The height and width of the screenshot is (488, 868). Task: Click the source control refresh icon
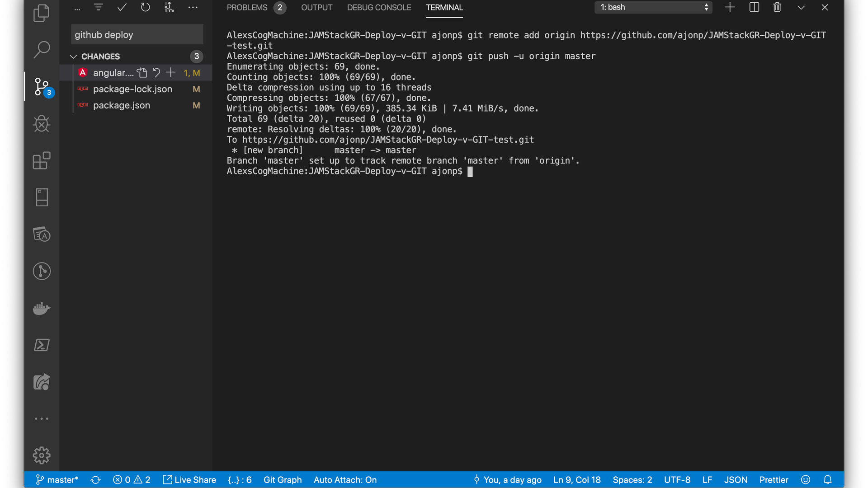click(x=145, y=7)
